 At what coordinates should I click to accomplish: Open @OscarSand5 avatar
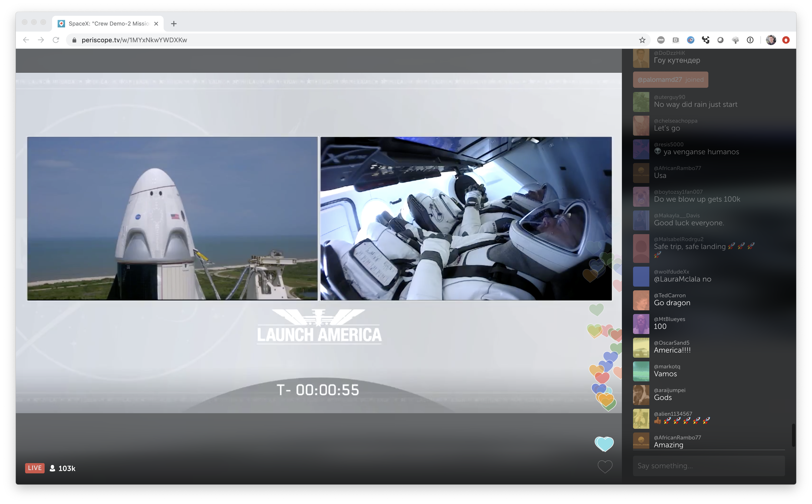(641, 347)
